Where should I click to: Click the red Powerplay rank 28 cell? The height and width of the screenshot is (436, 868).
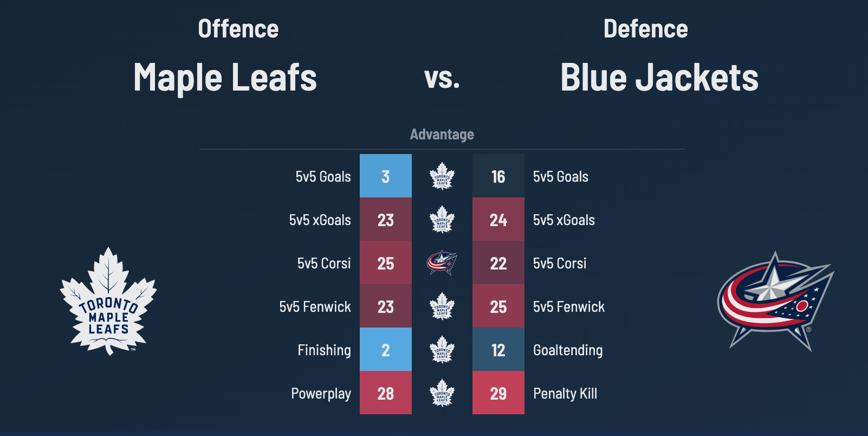386,393
